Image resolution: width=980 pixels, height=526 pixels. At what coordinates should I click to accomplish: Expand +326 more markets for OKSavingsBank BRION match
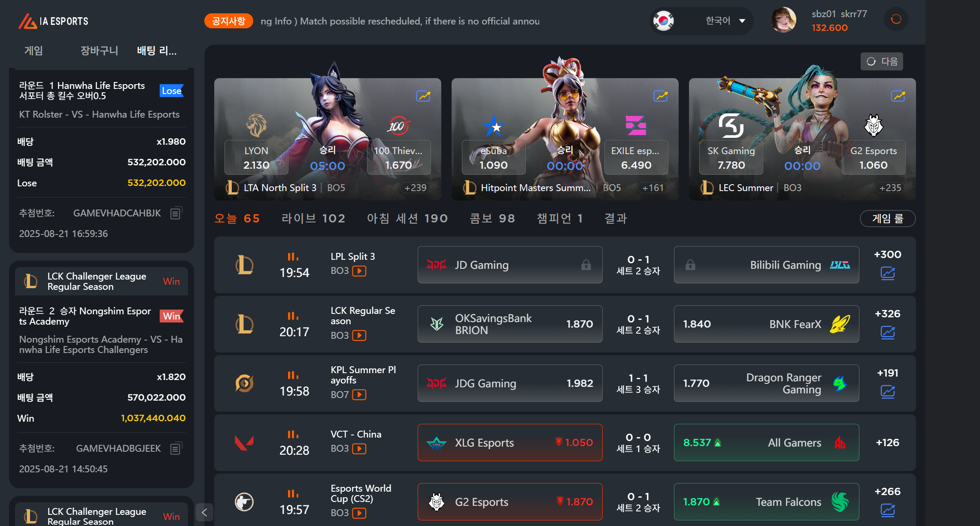pyautogui.click(x=888, y=314)
